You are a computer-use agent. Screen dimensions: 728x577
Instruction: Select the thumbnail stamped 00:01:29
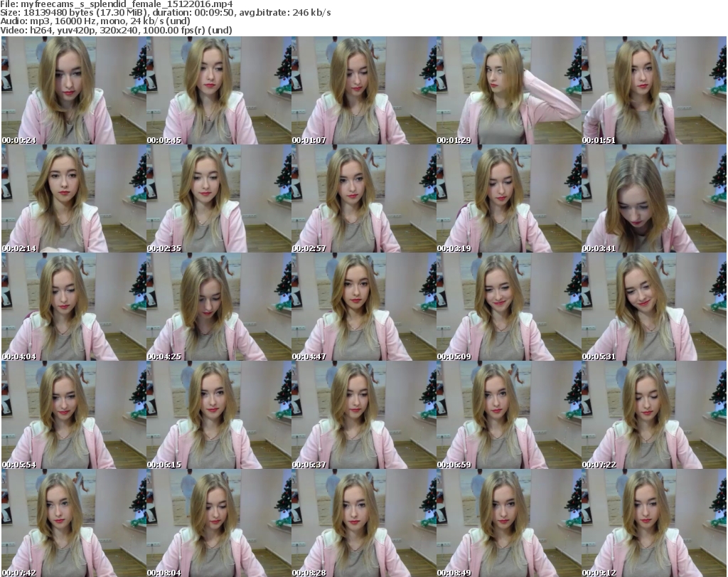[x=508, y=90]
